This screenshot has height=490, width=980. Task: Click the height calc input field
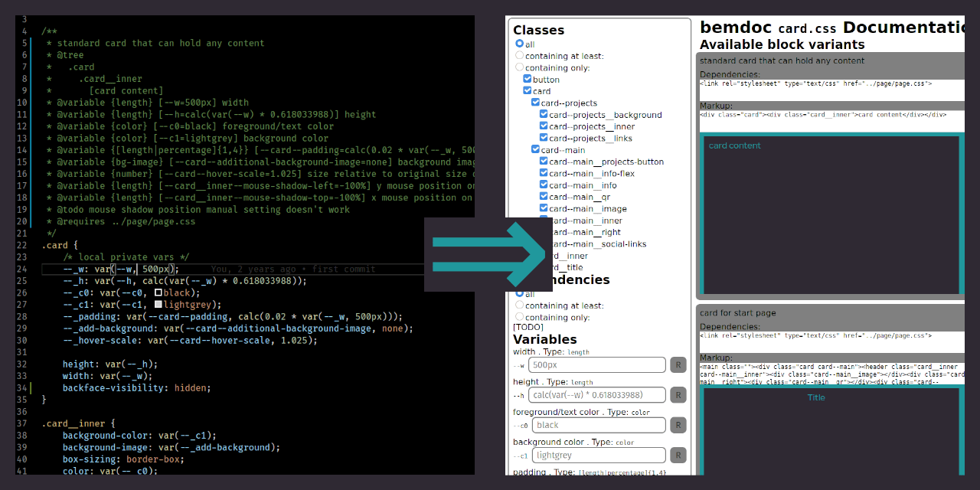(597, 394)
